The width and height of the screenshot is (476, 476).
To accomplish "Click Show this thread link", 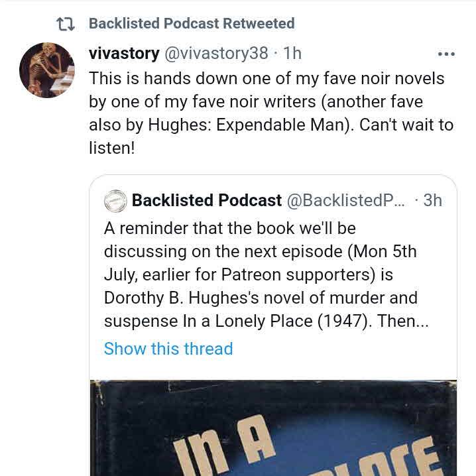I will [168, 349].
